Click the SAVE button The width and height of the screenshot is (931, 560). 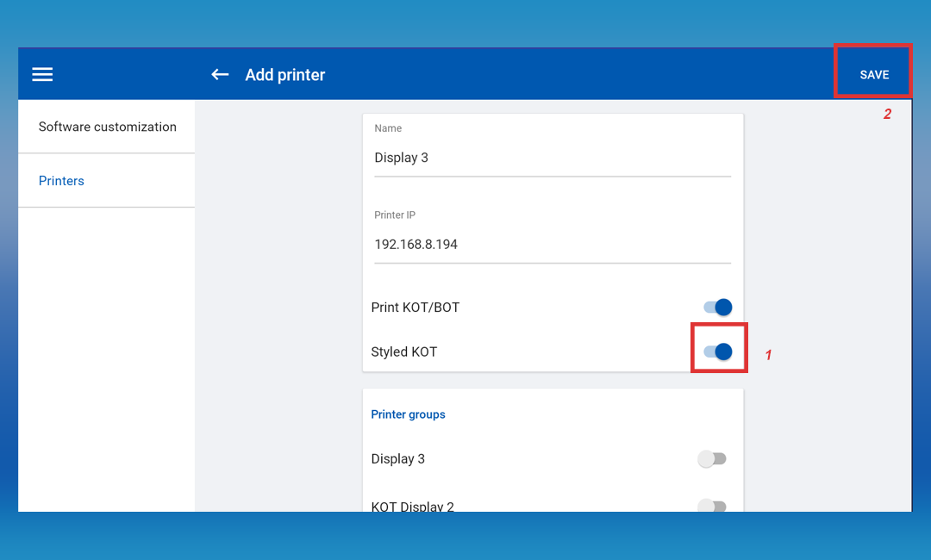point(873,75)
